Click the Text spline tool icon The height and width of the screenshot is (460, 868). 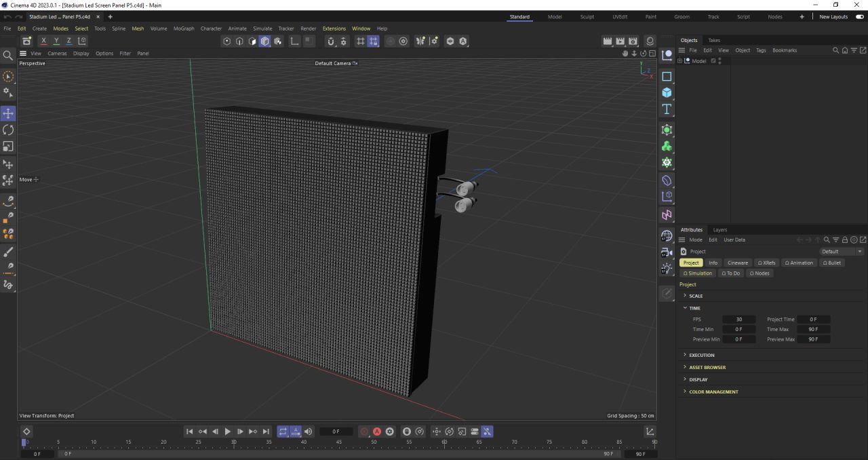click(x=667, y=109)
